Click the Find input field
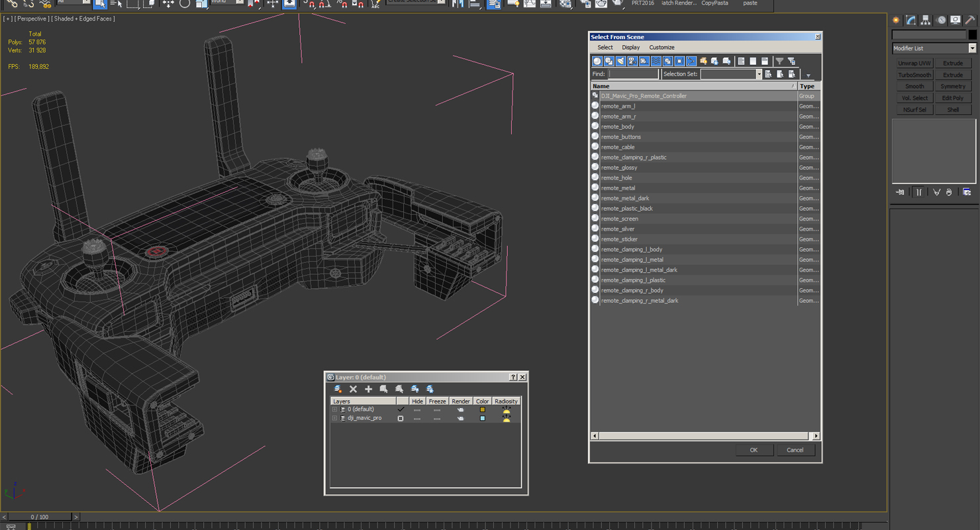Screen dimensions: 980x530 pos(634,74)
